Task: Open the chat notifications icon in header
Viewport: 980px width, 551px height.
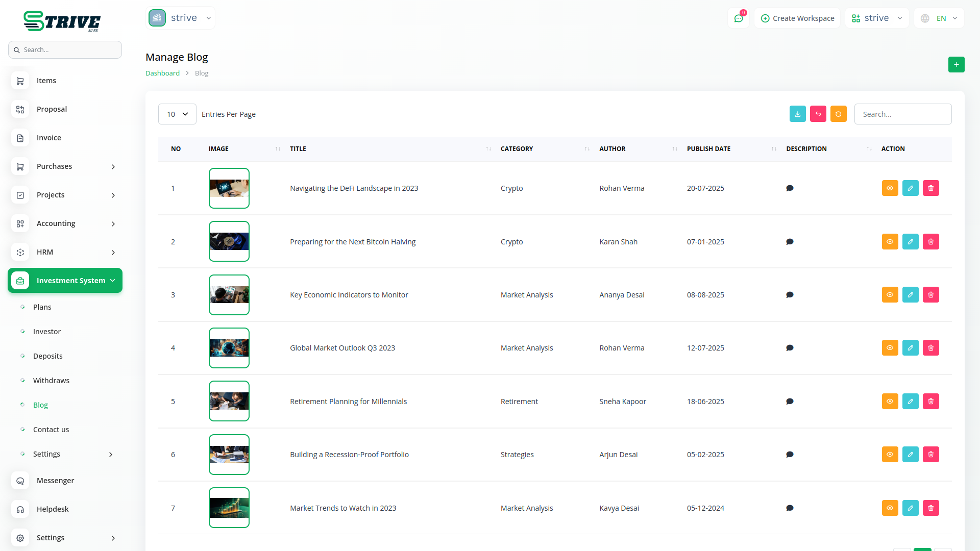Action: pos(738,18)
